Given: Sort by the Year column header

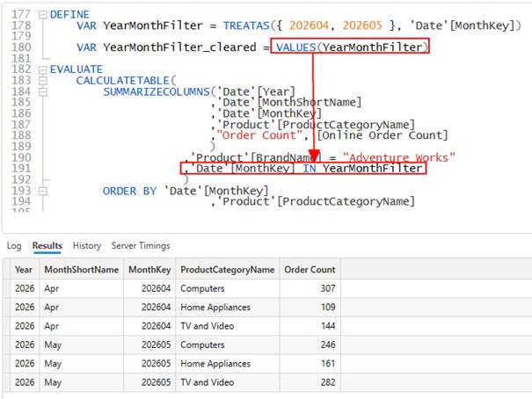Looking at the screenshot, I should 25,270.
